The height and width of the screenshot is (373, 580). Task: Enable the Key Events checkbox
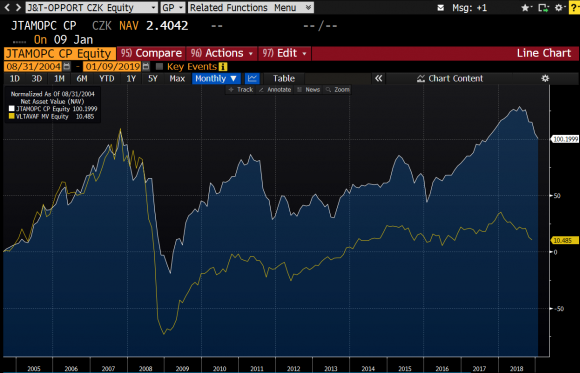tap(159, 67)
